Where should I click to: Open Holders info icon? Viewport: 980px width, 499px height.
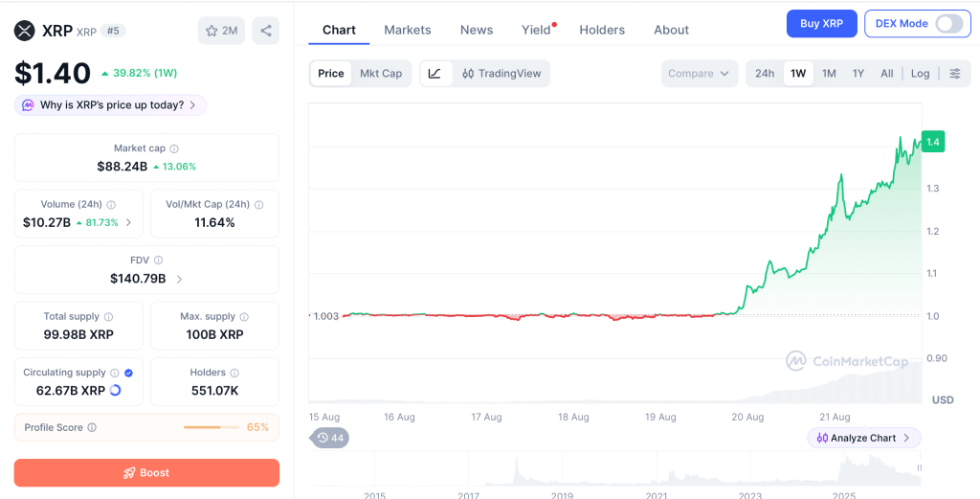[234, 373]
